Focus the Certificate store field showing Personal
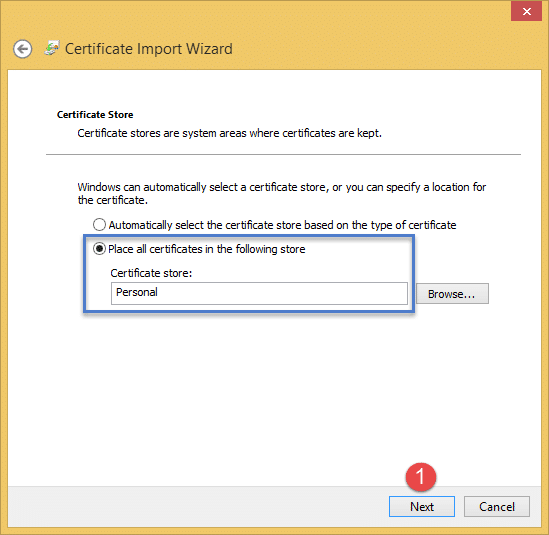 (x=259, y=293)
